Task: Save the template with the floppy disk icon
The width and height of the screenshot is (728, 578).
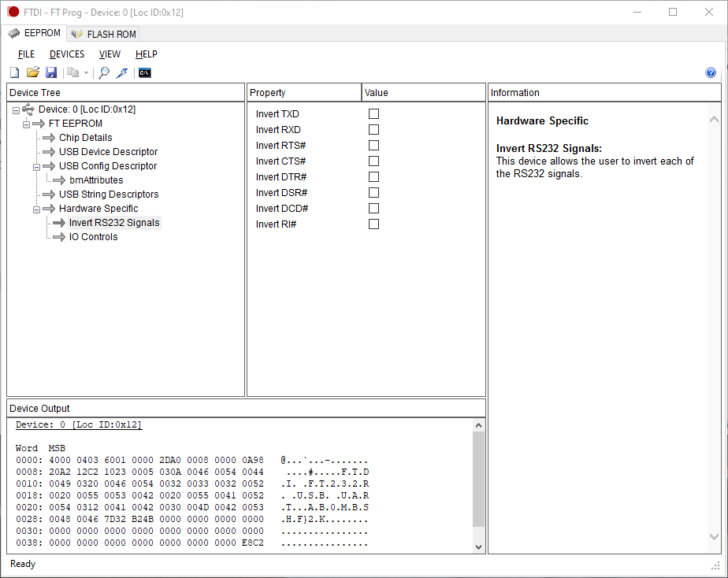Action: tap(51, 72)
